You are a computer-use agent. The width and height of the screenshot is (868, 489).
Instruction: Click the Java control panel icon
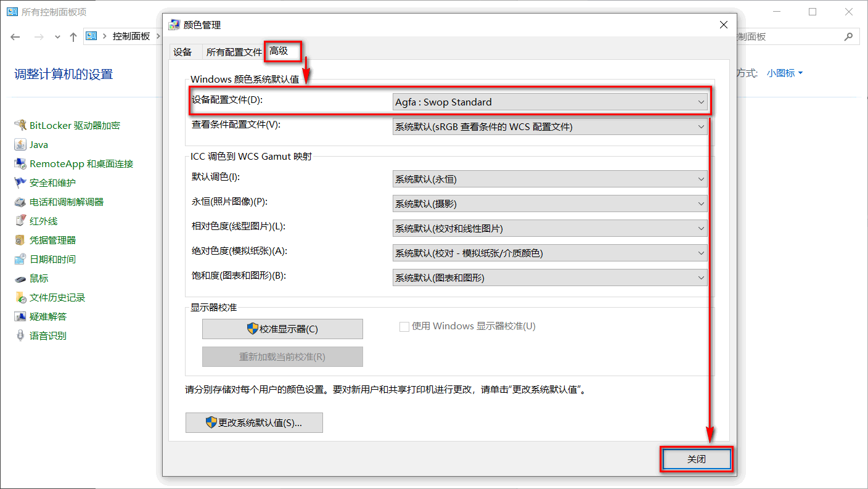click(x=20, y=144)
